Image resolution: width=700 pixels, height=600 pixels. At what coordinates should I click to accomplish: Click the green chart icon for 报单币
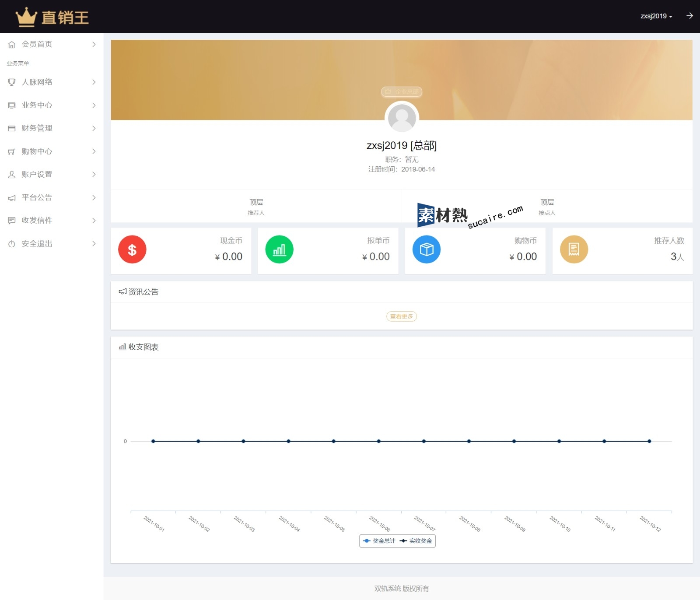[279, 249]
